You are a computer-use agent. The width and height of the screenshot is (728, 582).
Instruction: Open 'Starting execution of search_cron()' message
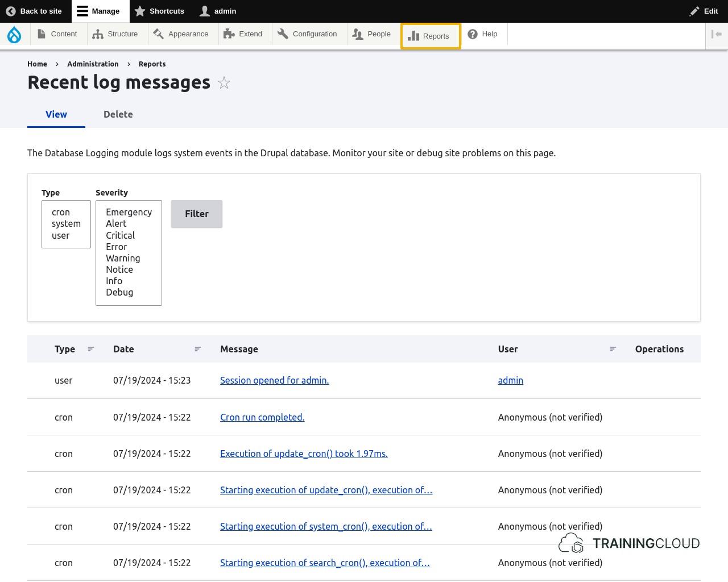pyautogui.click(x=325, y=563)
